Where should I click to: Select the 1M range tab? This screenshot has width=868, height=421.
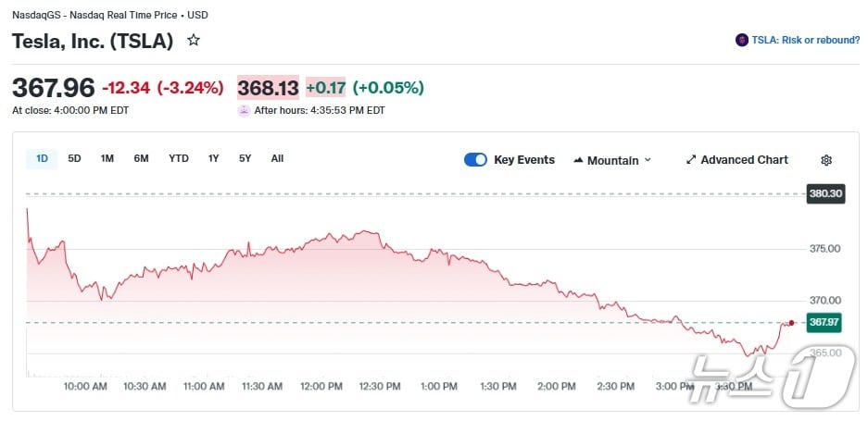(107, 158)
